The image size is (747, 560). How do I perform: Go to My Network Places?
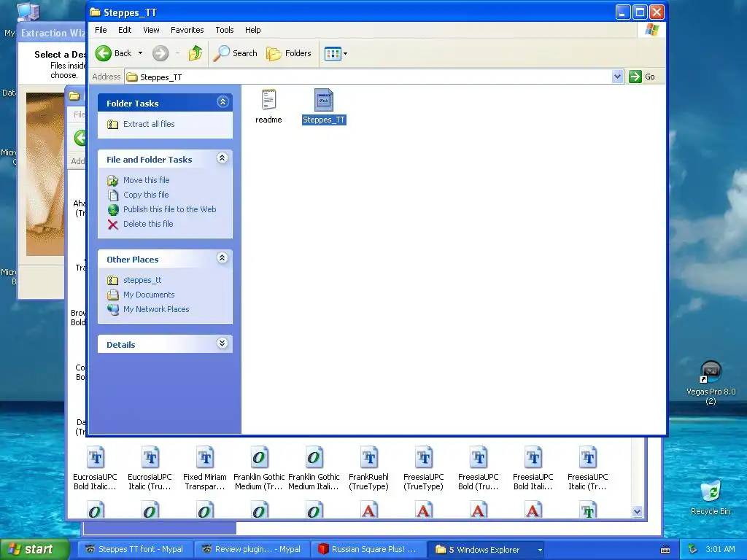pyautogui.click(x=156, y=309)
